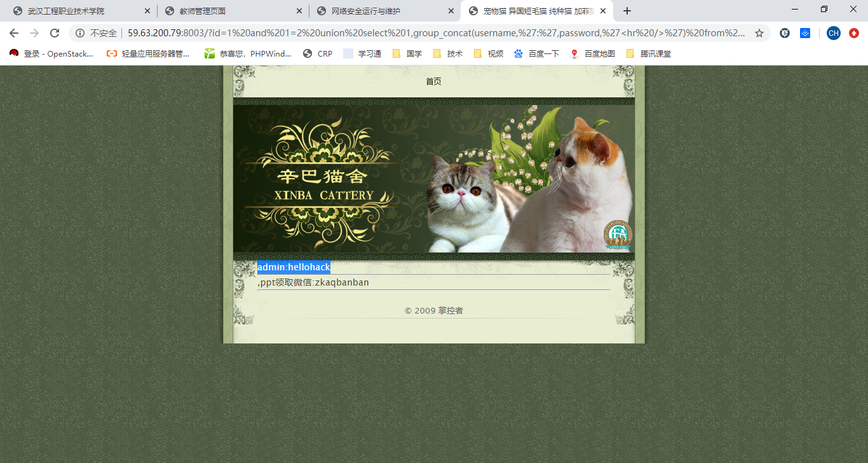Viewport: 868px width, 463px height.
Task: Minimize the browser window
Action: click(x=795, y=9)
